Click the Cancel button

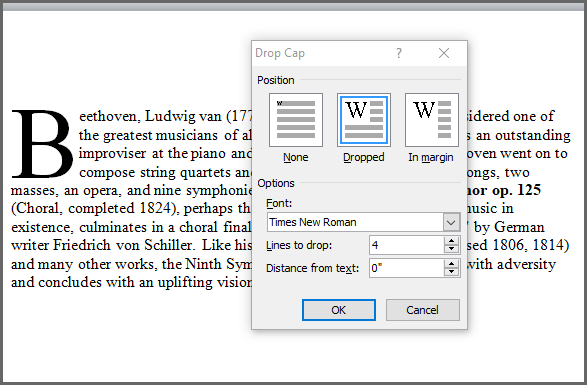click(423, 310)
